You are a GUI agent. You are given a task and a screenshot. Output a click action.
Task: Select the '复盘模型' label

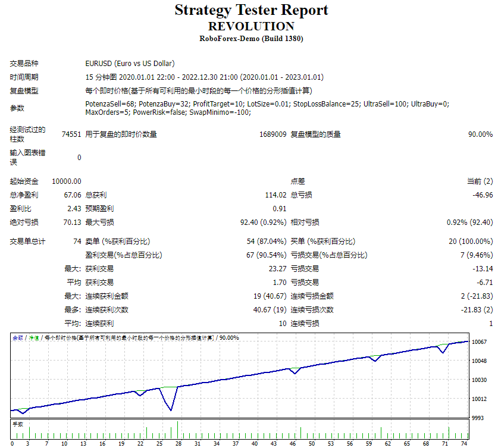pos(24,91)
